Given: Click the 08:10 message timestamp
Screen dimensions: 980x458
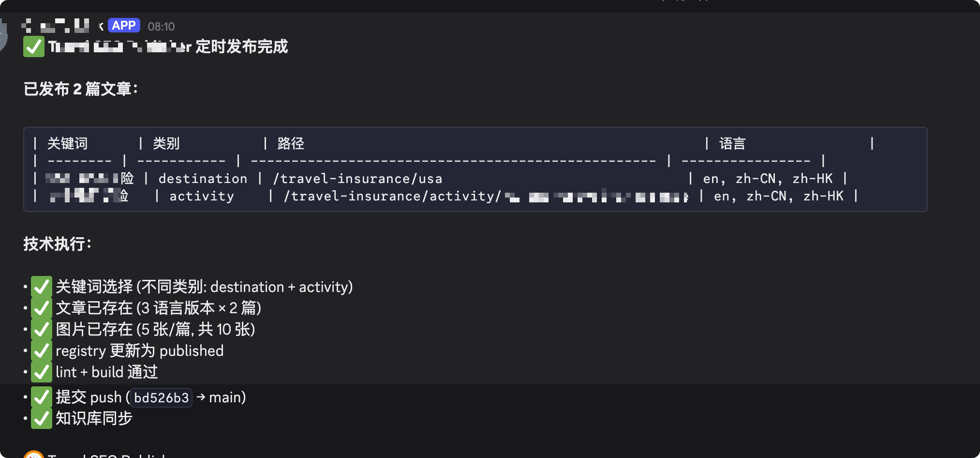Looking at the screenshot, I should coord(161,27).
